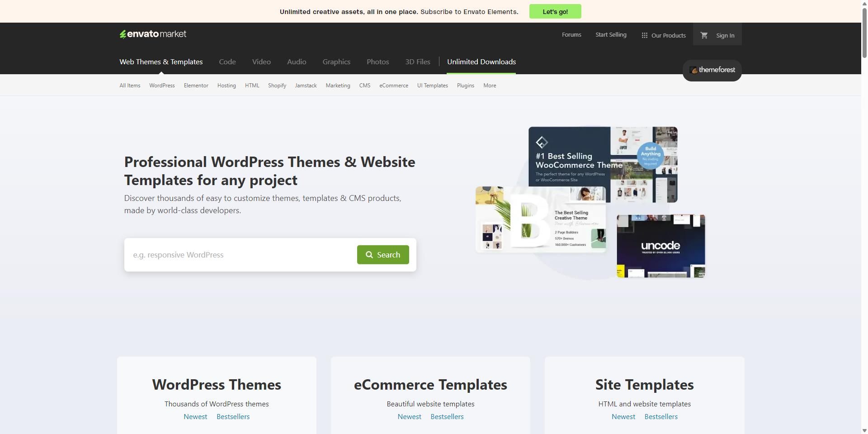Click the page vertical scrollbar thumb
This screenshot has height=434, width=868.
(864, 33)
